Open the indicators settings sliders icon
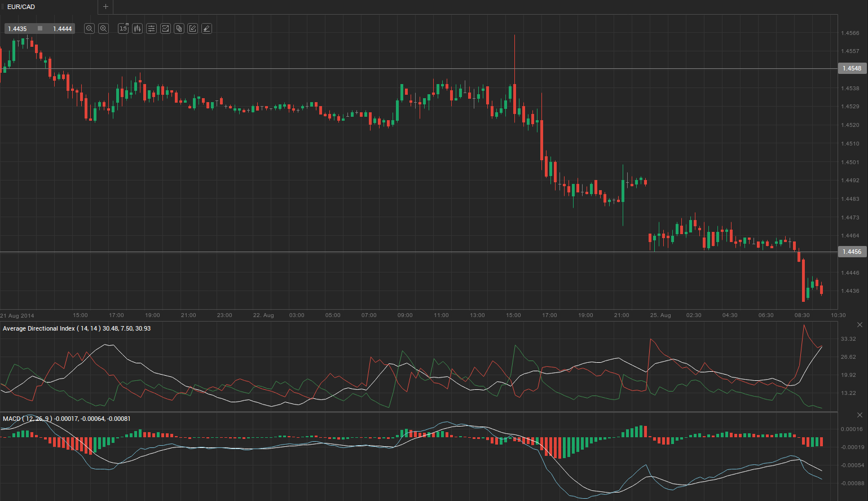 coord(151,29)
